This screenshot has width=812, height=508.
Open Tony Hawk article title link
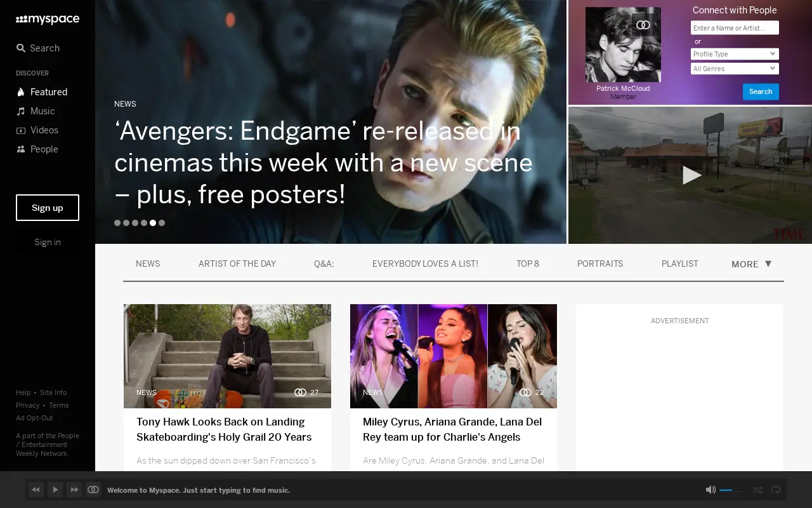[224, 429]
